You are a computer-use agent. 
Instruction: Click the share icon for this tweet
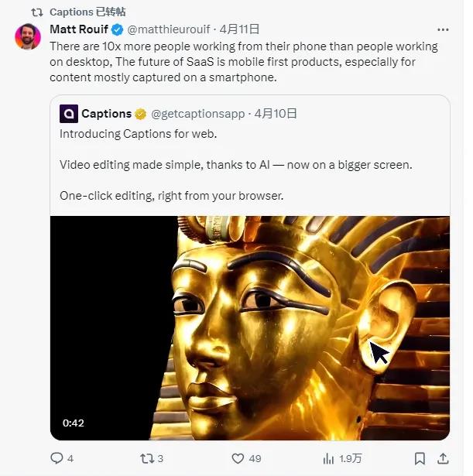point(443,458)
